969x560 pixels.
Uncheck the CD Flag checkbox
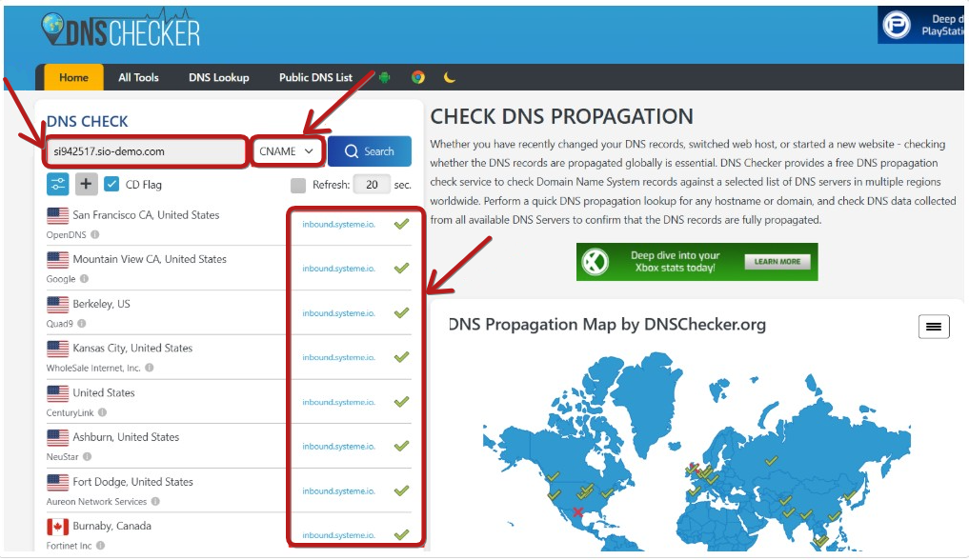(111, 184)
